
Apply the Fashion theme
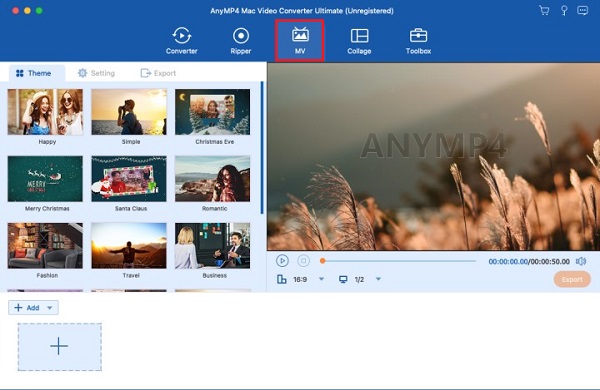[x=45, y=246]
